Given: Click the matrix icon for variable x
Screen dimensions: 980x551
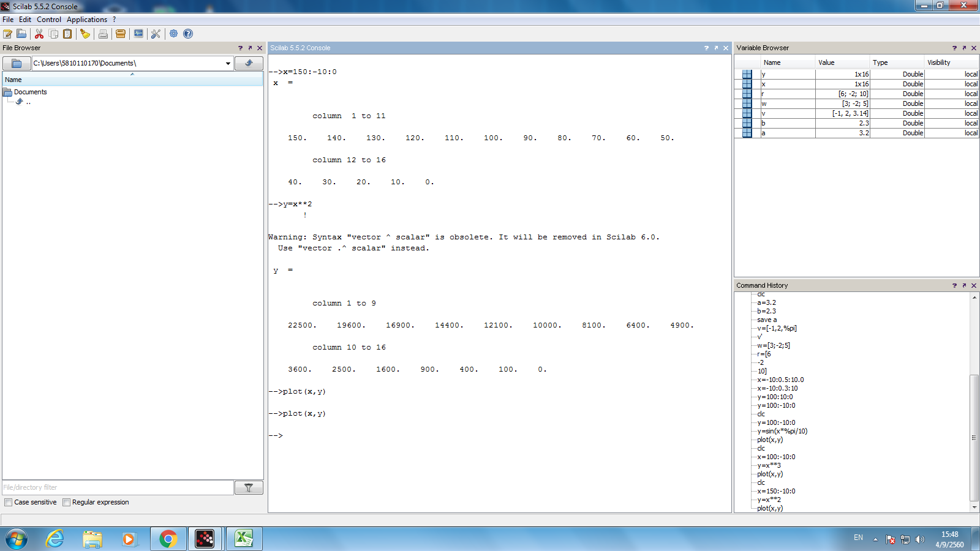Looking at the screenshot, I should (747, 84).
